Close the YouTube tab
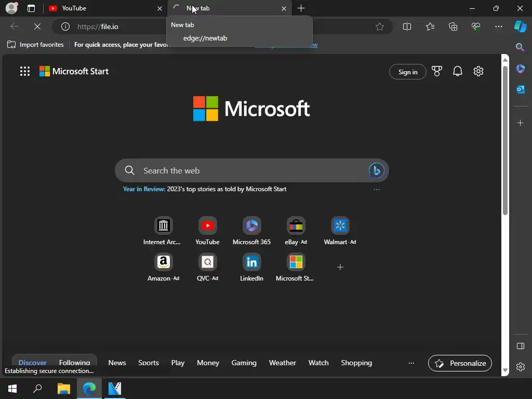Screen dimensions: 532x399 pos(159,8)
